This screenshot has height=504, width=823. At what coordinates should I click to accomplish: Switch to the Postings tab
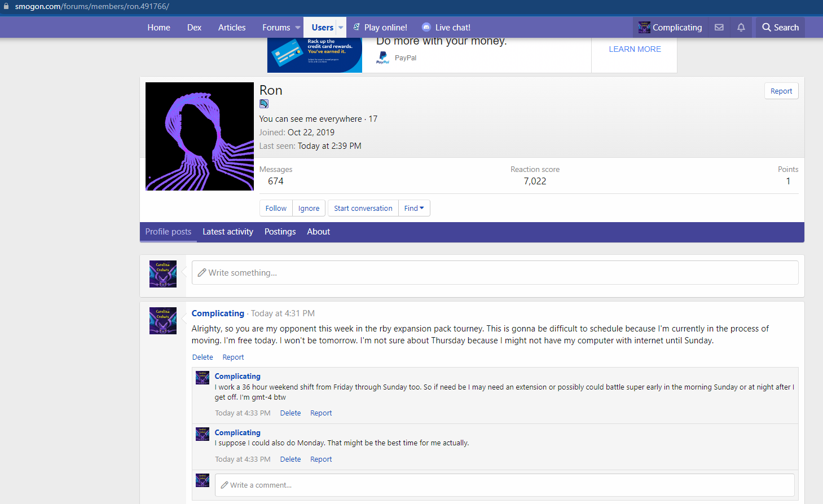280,232
